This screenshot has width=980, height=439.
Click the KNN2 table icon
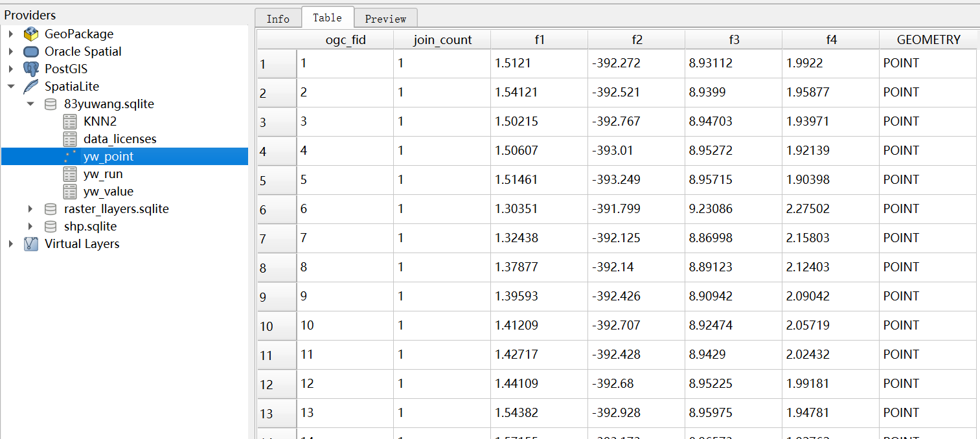pos(70,122)
